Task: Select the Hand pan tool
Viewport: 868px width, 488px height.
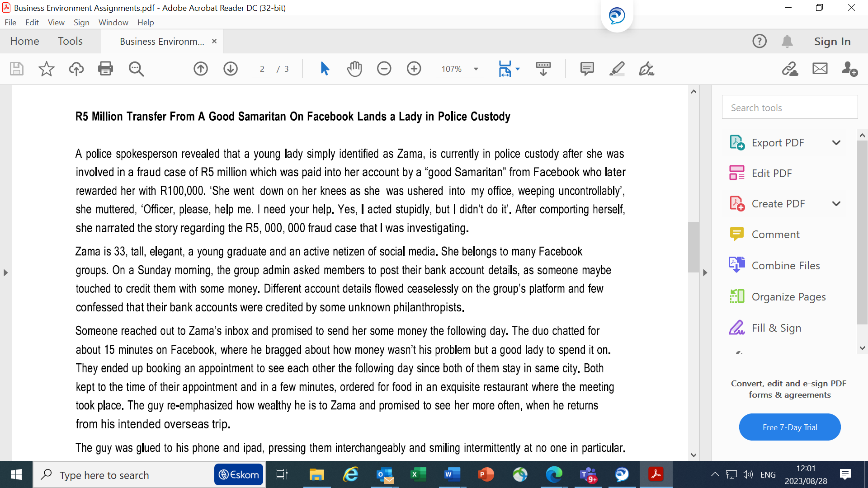Action: [x=354, y=69]
